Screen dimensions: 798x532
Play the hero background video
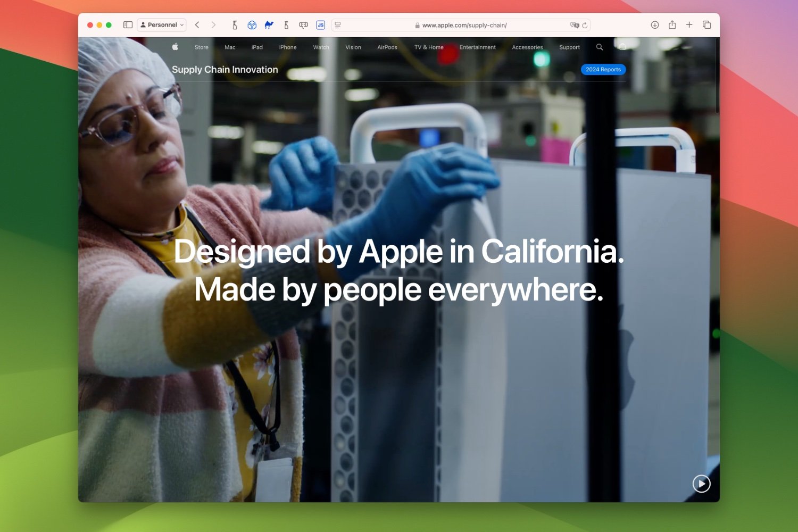tap(701, 484)
